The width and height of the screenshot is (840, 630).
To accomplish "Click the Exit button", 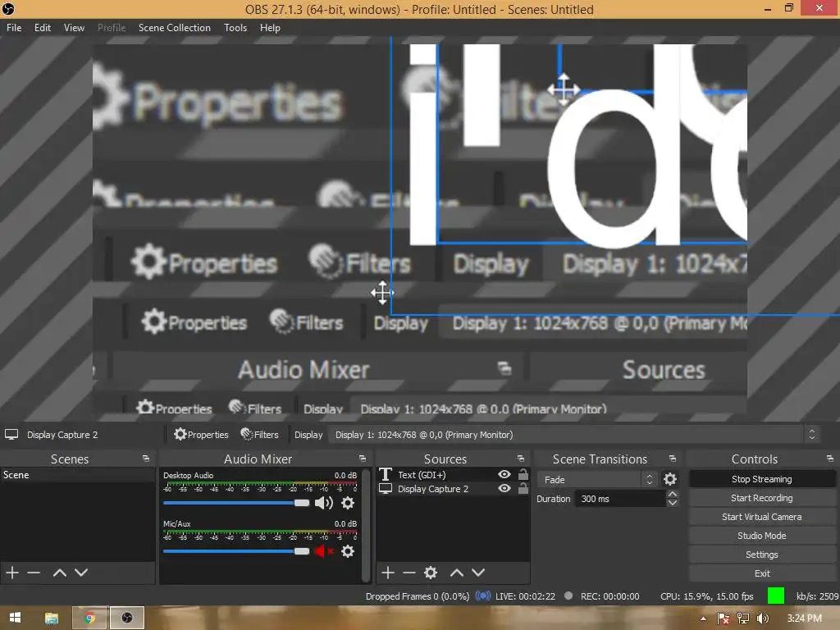I will [x=761, y=573].
